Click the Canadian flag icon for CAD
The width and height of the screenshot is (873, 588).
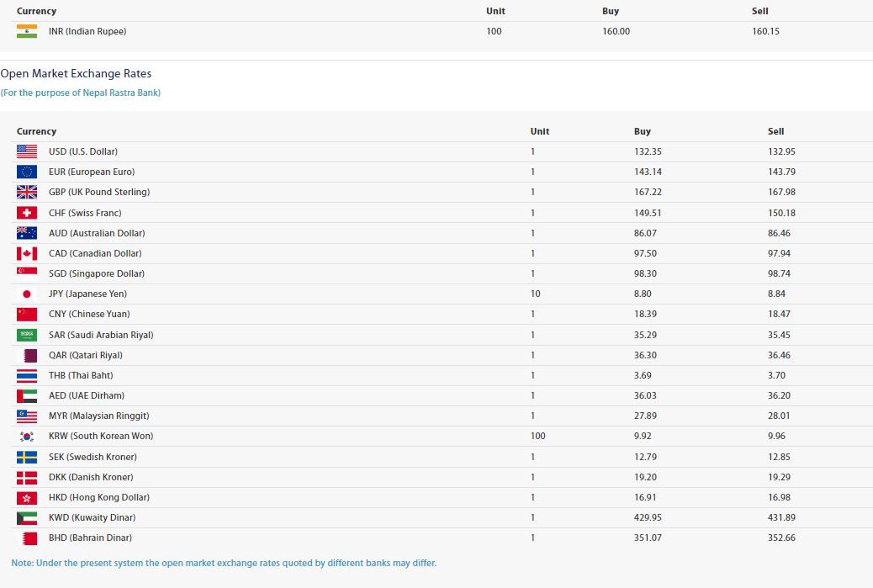(27, 253)
